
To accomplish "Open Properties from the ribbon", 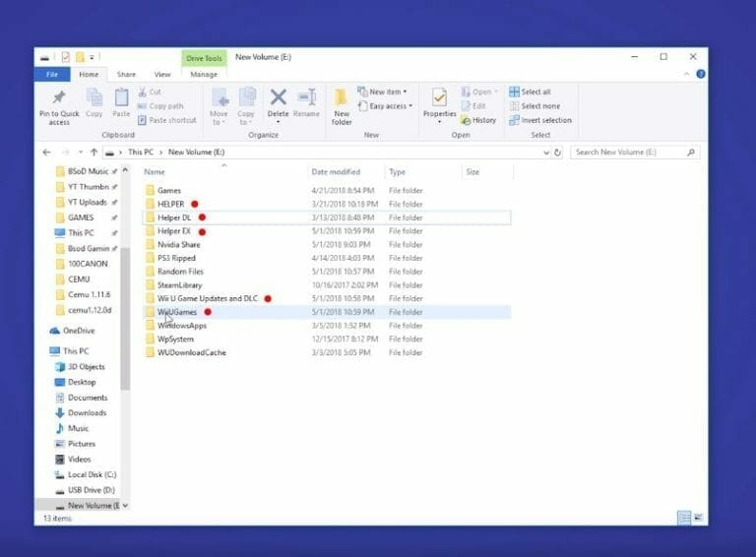I will 439,98.
